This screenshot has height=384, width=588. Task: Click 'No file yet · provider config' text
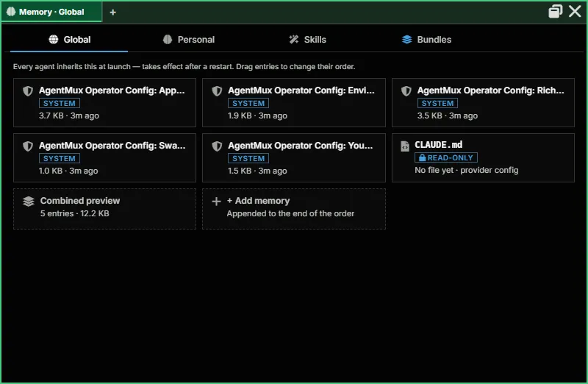pos(467,170)
